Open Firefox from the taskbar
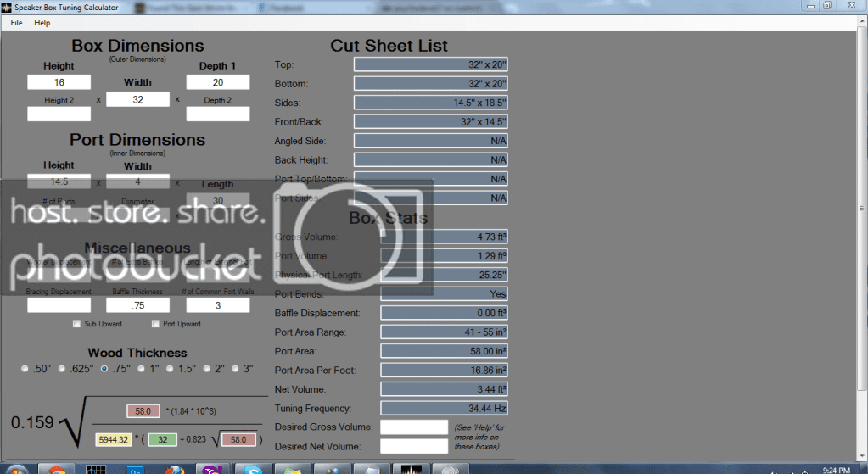The width and height of the screenshot is (868, 474). coord(175,470)
